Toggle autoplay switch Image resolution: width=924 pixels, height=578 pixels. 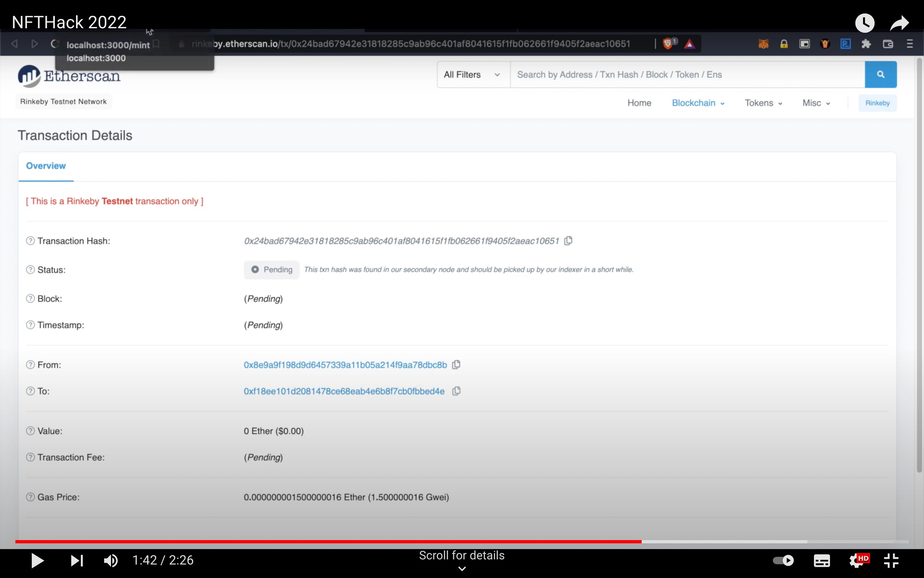coord(783,560)
